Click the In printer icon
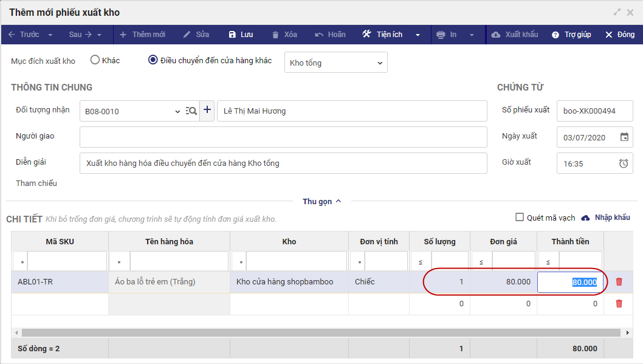The width and height of the screenshot is (643, 364). tap(441, 35)
